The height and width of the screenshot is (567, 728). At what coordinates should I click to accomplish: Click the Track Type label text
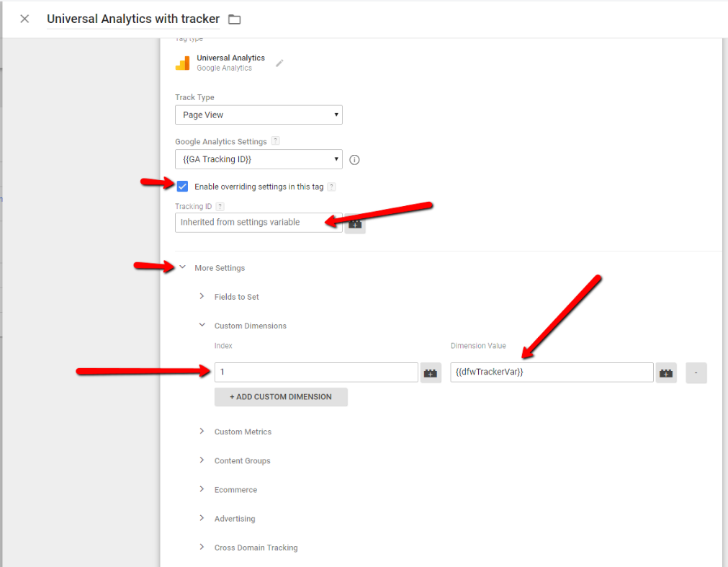194,97
